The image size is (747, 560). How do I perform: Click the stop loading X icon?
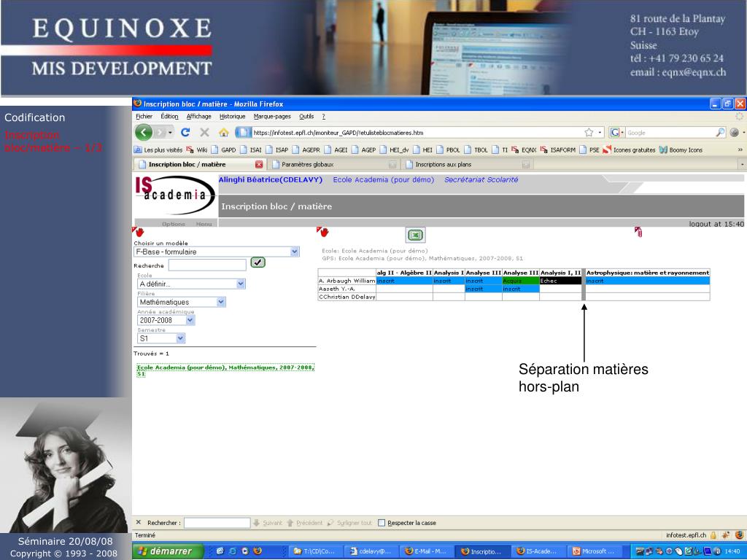pos(204,133)
